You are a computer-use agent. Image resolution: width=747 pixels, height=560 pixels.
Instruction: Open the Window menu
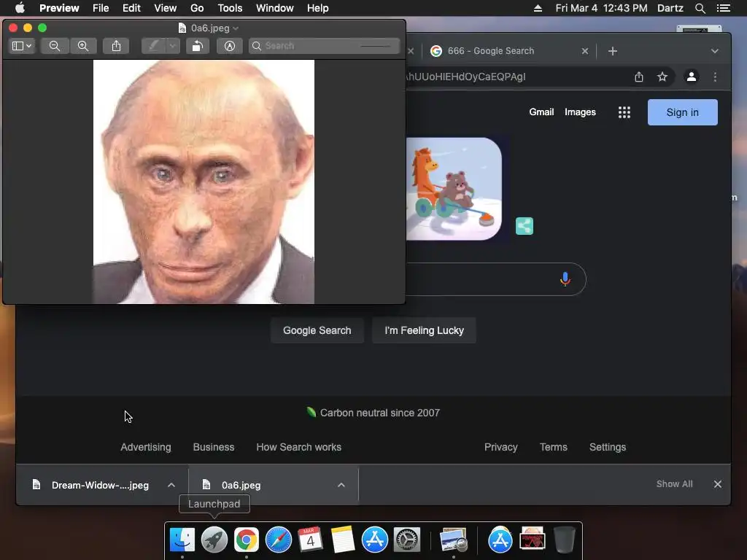(274, 8)
